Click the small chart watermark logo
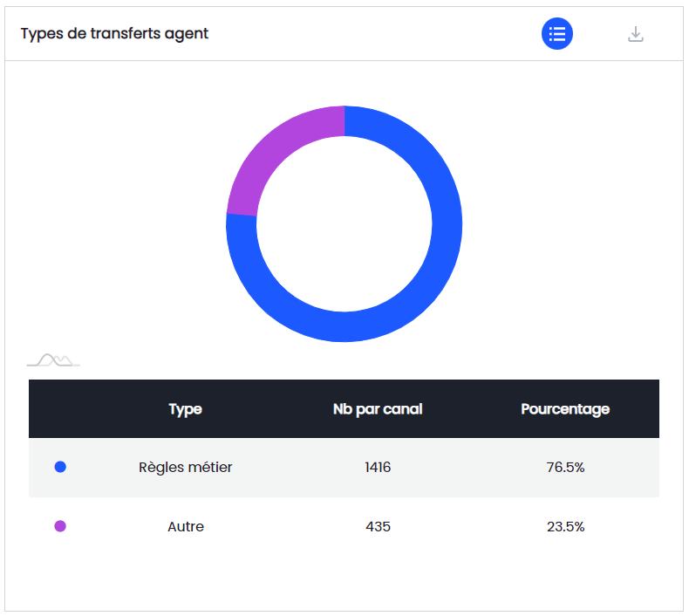689x616 pixels. pyautogui.click(x=53, y=359)
